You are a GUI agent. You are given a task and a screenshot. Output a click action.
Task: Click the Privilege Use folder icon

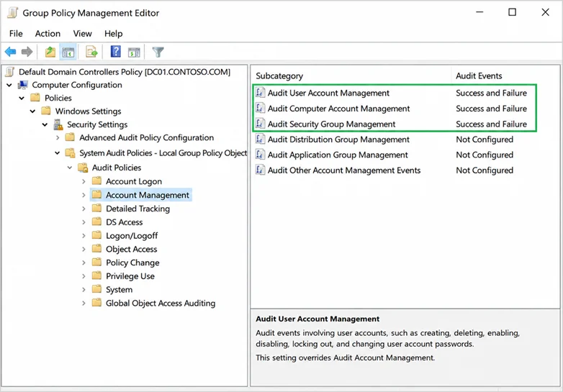point(96,275)
